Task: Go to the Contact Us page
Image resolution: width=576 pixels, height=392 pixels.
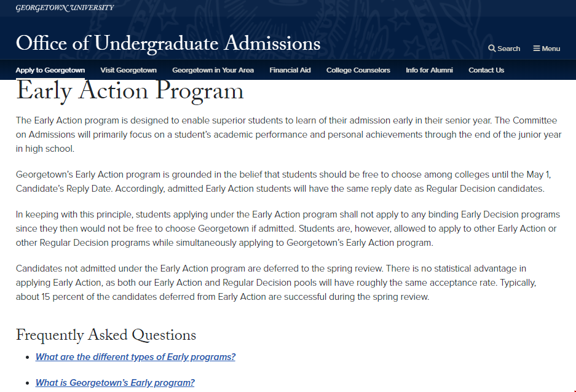Action: click(x=486, y=70)
